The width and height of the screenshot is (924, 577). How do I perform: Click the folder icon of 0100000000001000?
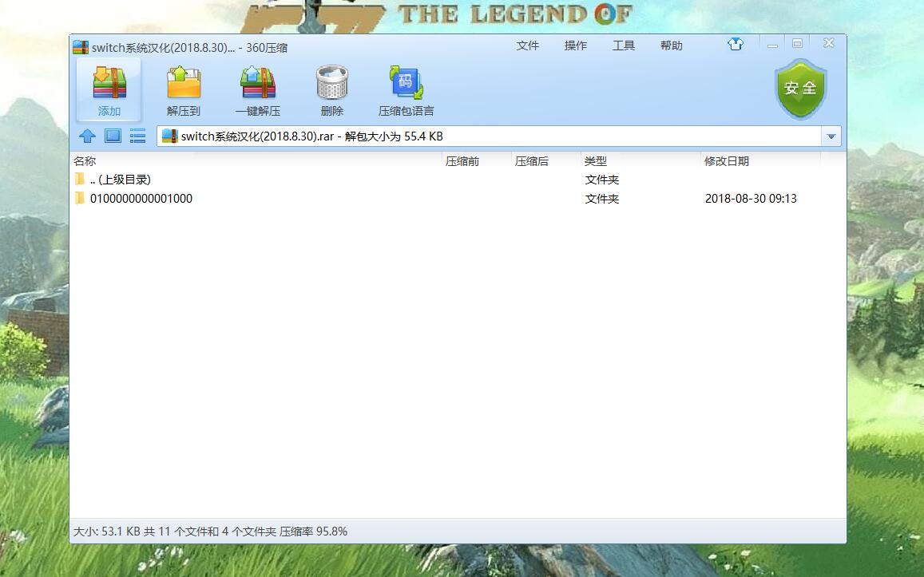pos(80,199)
